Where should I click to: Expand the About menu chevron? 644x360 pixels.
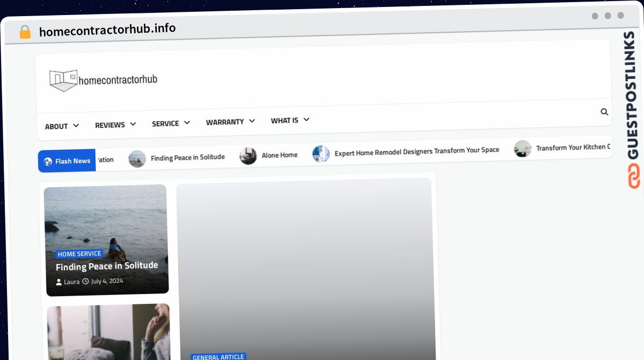pyautogui.click(x=76, y=125)
